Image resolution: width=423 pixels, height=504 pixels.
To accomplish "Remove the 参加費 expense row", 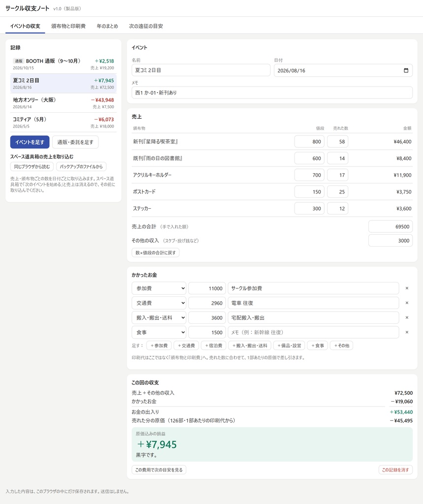I will 407,288.
